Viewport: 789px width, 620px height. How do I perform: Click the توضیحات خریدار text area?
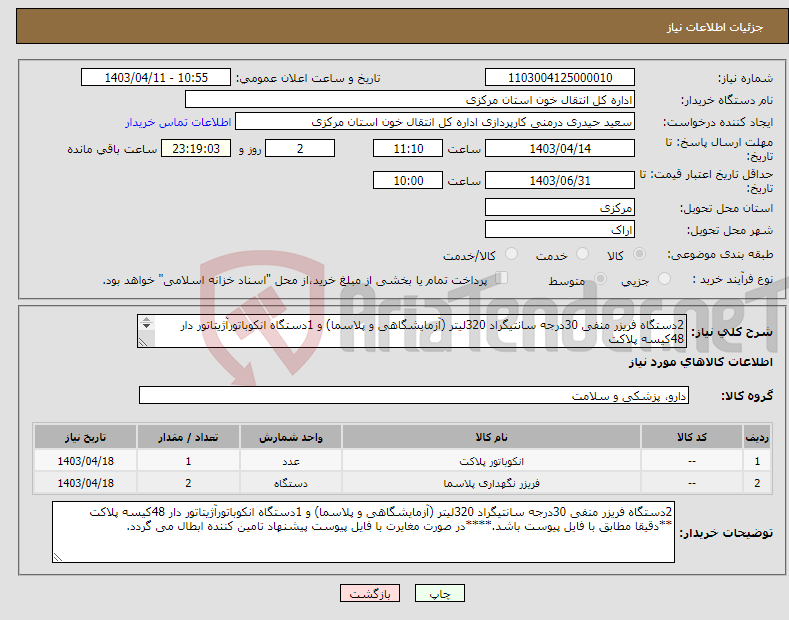point(363,531)
